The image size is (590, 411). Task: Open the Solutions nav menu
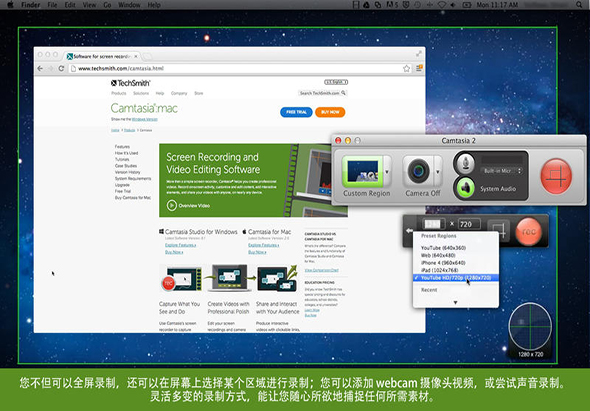tap(141, 93)
